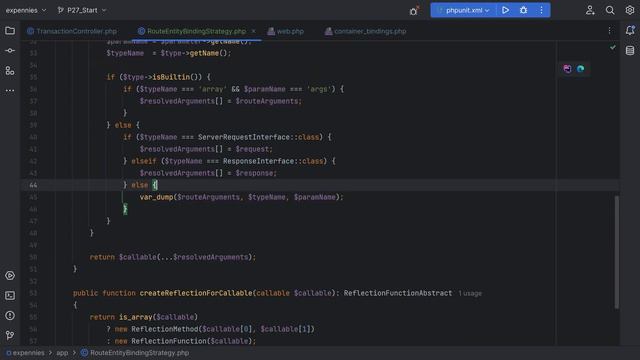This screenshot has width=640, height=360.
Task: Open the Commit tool window
Action: [10, 51]
